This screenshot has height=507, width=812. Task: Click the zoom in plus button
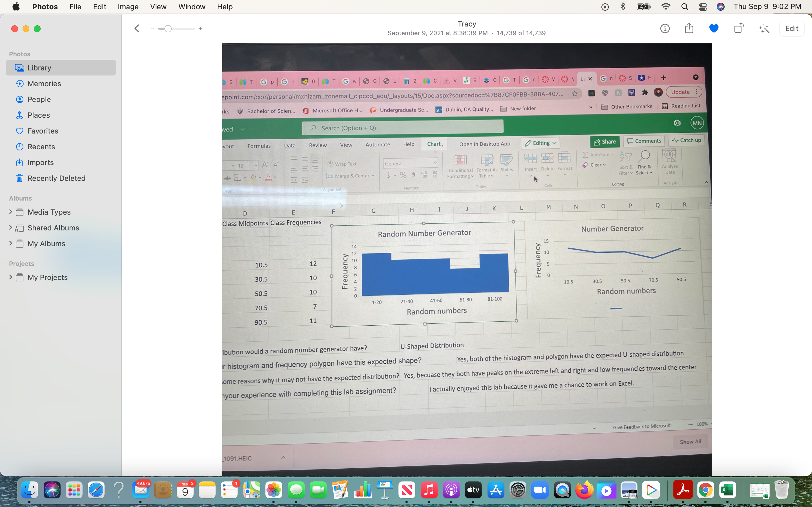[200, 29]
